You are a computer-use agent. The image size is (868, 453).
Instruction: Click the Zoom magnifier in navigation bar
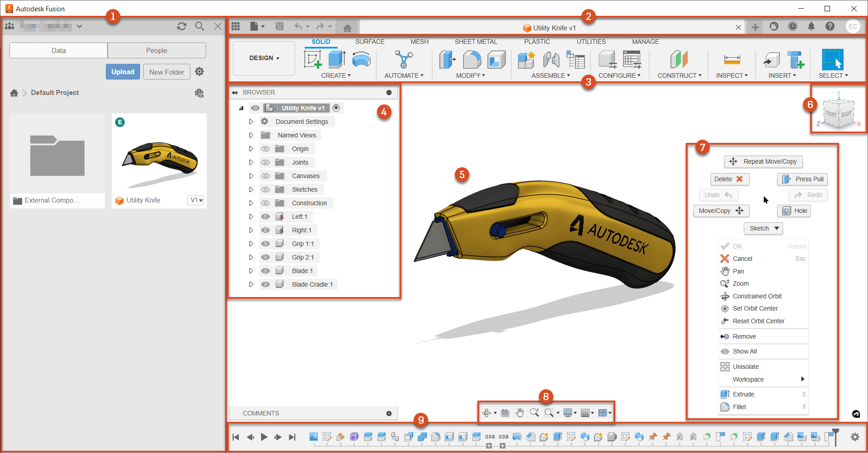535,412
